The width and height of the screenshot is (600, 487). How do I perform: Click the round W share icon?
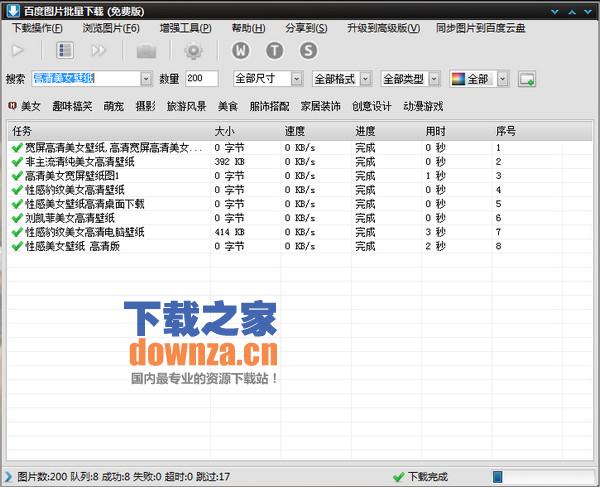point(241,50)
